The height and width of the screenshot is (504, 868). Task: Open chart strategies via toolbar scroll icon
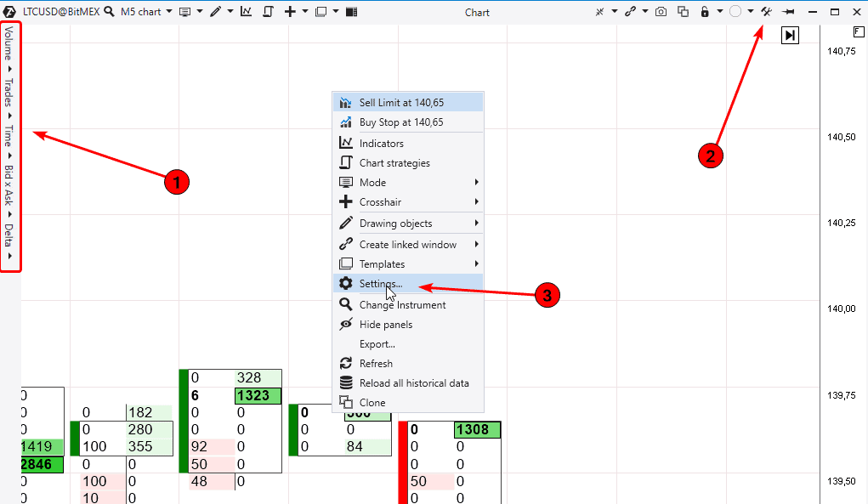point(268,12)
